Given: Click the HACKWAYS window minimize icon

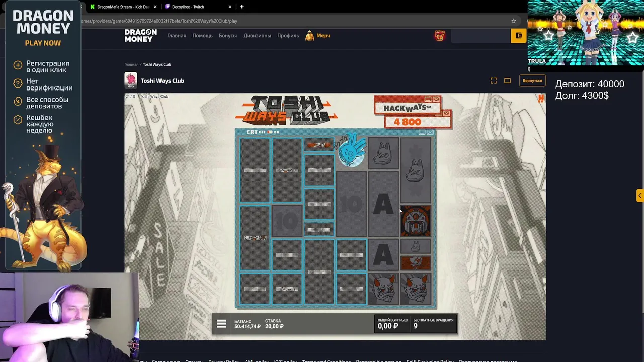Looking at the screenshot, I should [428, 99].
